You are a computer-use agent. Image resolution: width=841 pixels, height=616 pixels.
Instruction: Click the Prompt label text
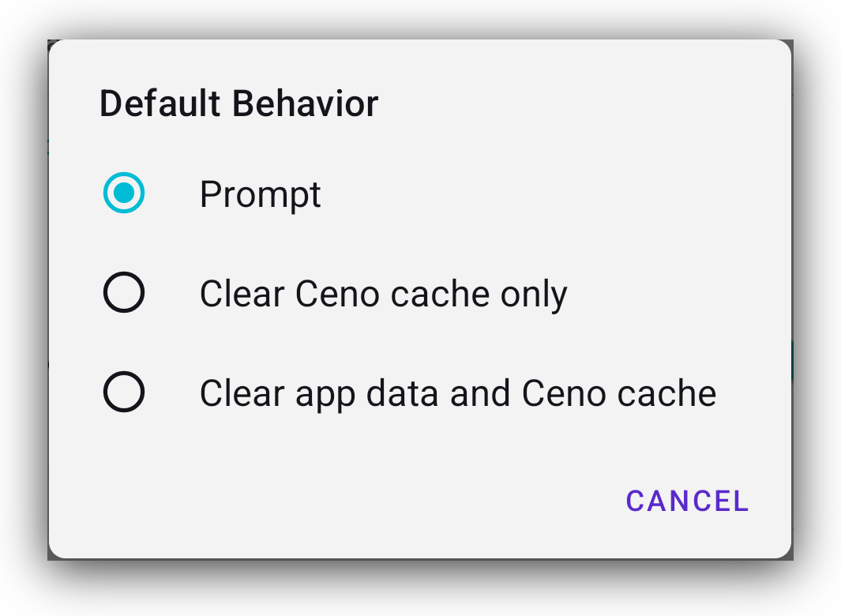(x=260, y=194)
